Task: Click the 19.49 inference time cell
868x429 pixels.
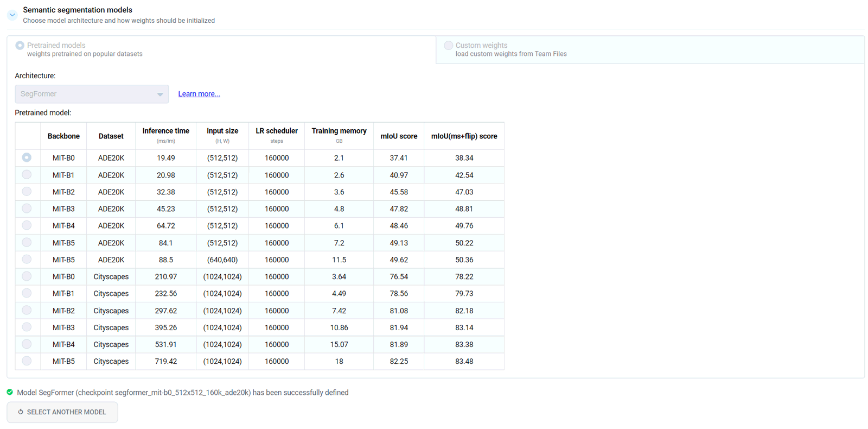Action: (166, 158)
